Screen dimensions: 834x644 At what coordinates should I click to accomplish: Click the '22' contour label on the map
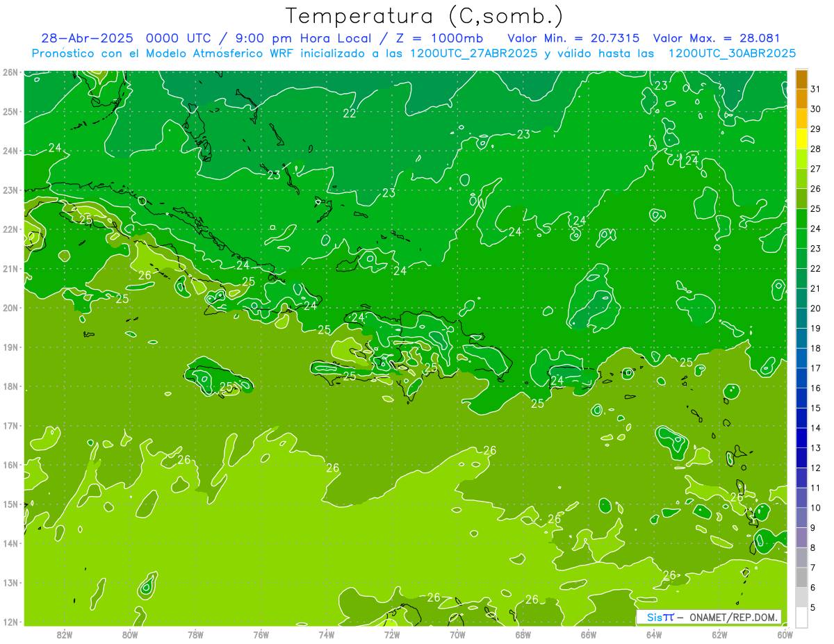pos(350,113)
